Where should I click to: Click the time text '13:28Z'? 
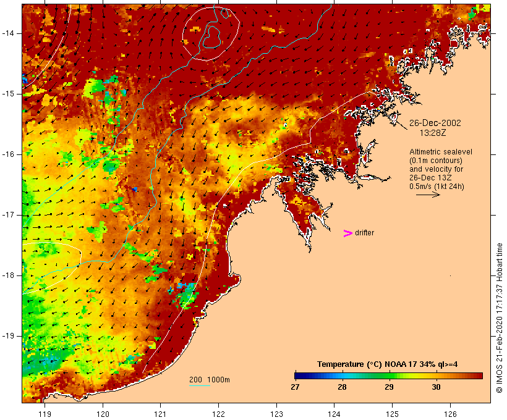(x=433, y=133)
